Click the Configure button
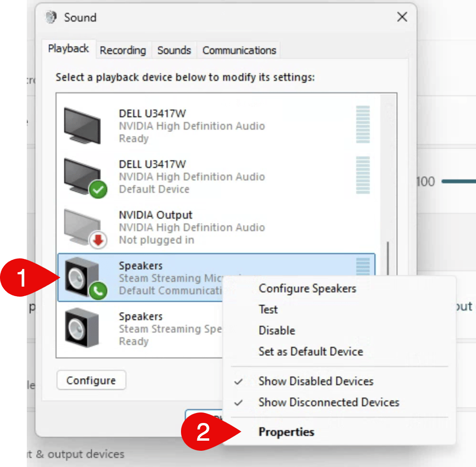The width and height of the screenshot is (476, 467). pos(91,380)
